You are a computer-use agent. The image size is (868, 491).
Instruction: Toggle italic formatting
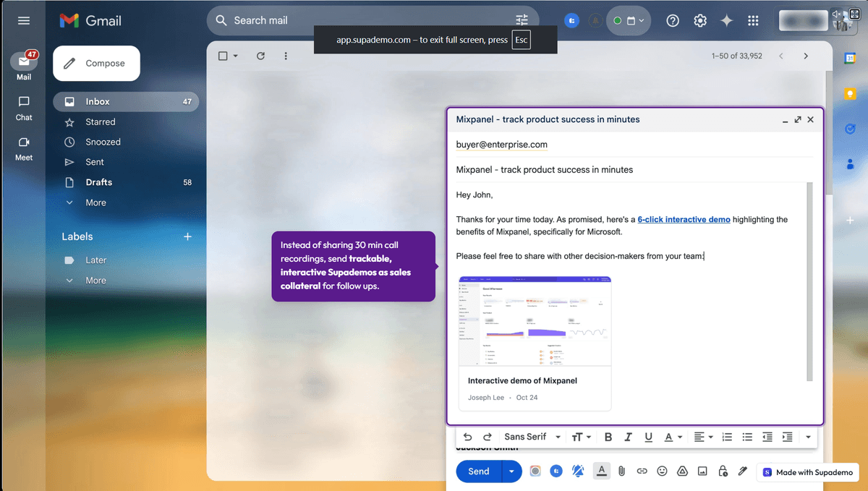tap(628, 437)
